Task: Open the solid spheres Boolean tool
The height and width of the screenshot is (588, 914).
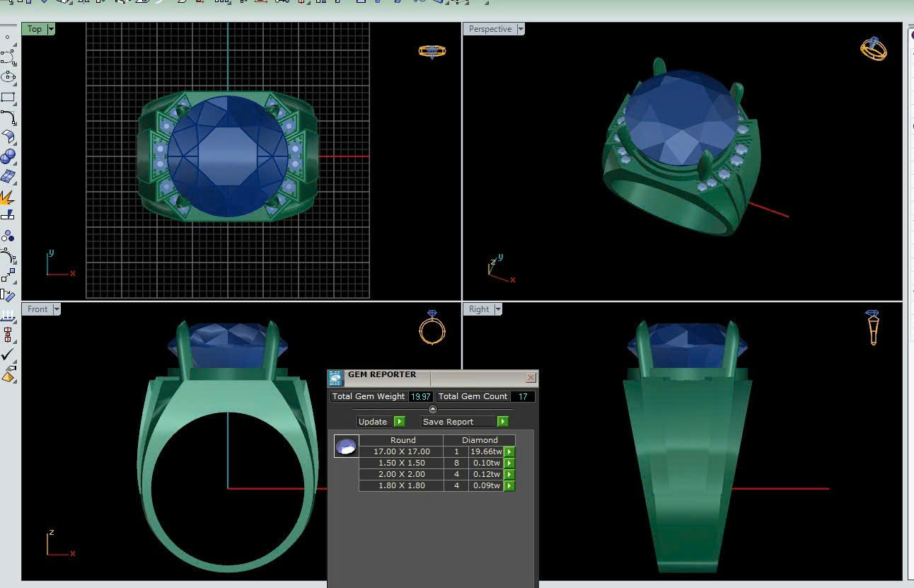Action: [x=8, y=156]
